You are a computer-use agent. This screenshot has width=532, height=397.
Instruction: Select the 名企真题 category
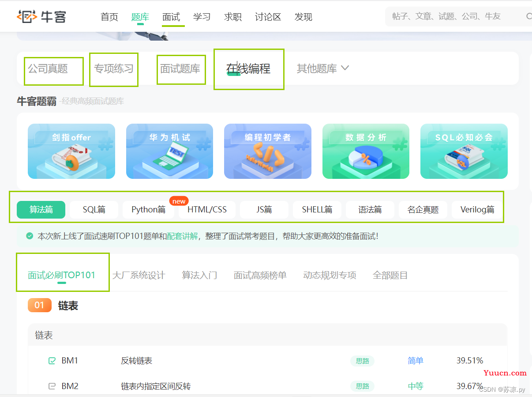(423, 210)
